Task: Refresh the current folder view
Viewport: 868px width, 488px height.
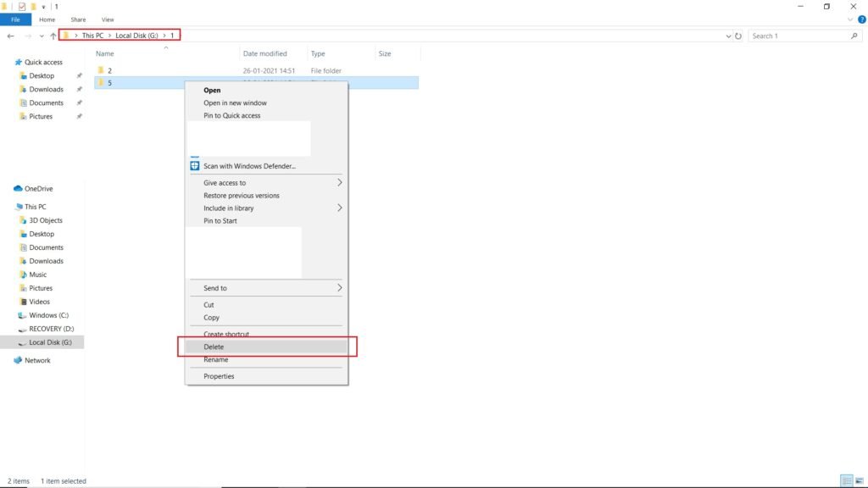Action: 738,36
